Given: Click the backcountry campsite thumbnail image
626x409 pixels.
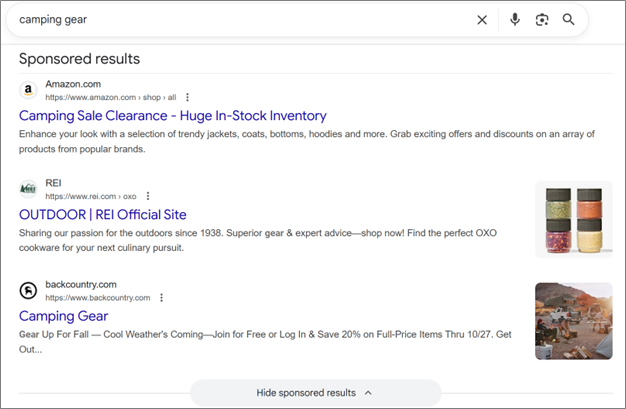Looking at the screenshot, I should coord(573,320).
